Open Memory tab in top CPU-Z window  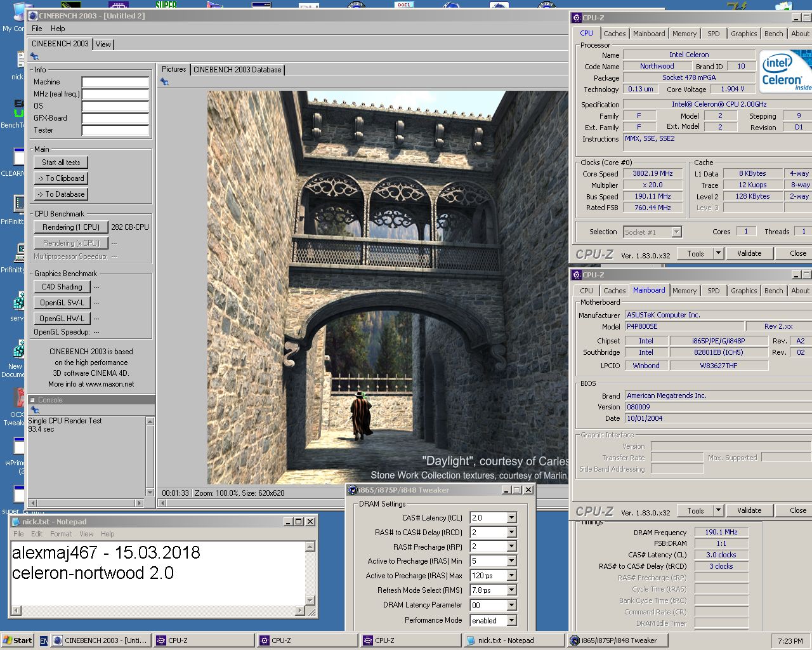pyautogui.click(x=684, y=34)
